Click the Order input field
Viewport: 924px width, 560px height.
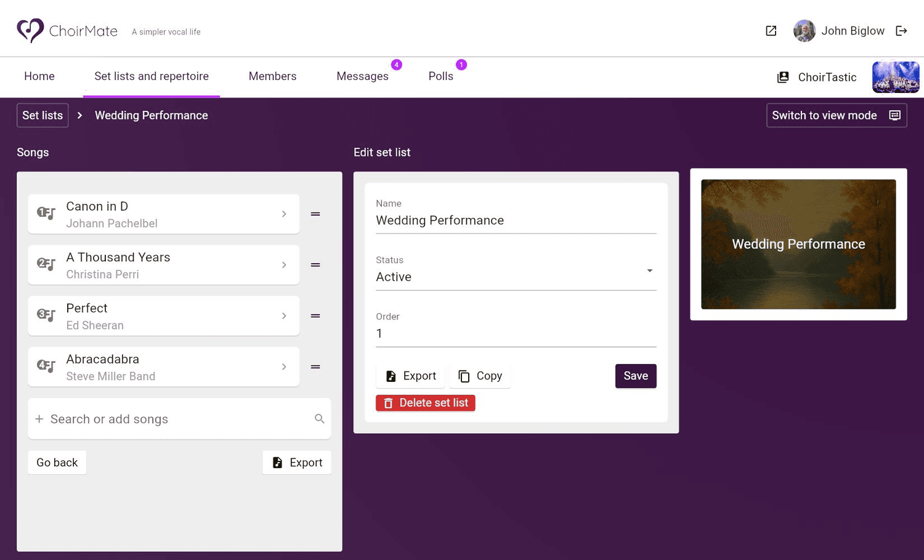click(516, 328)
